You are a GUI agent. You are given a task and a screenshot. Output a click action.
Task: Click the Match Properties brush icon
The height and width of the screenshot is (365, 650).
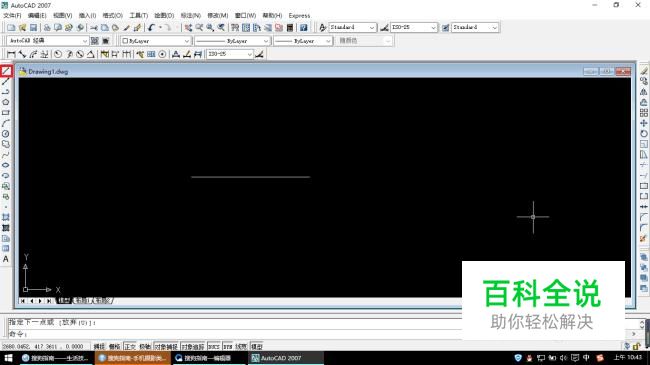click(x=126, y=27)
